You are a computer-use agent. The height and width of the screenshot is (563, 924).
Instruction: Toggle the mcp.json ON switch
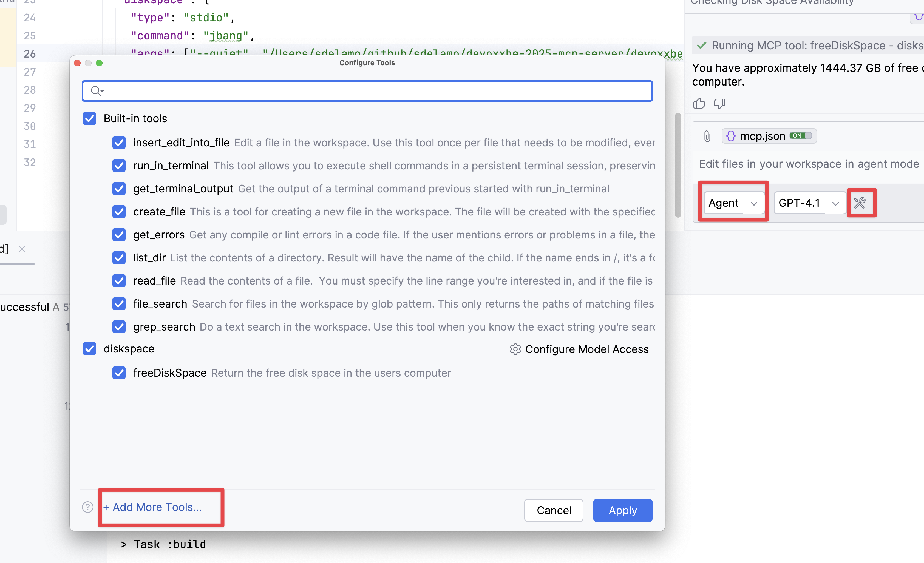pos(800,136)
